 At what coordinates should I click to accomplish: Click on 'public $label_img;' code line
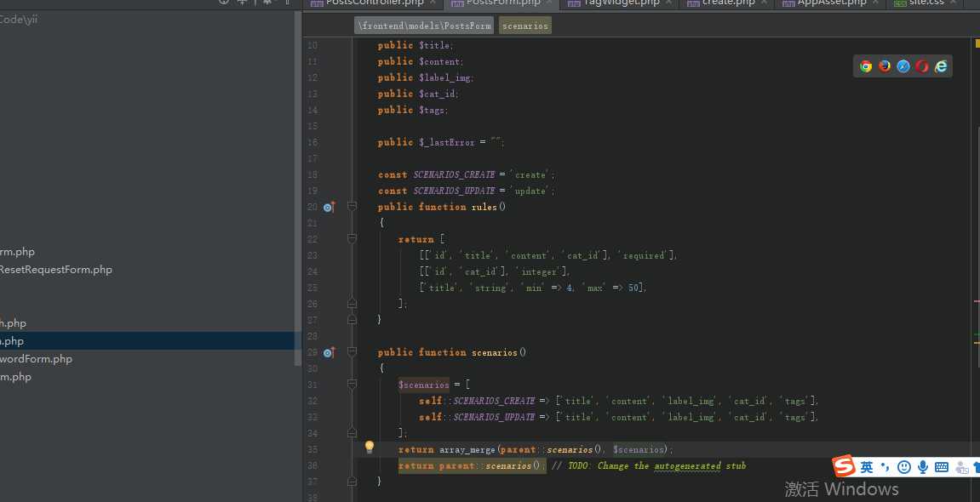click(x=426, y=77)
